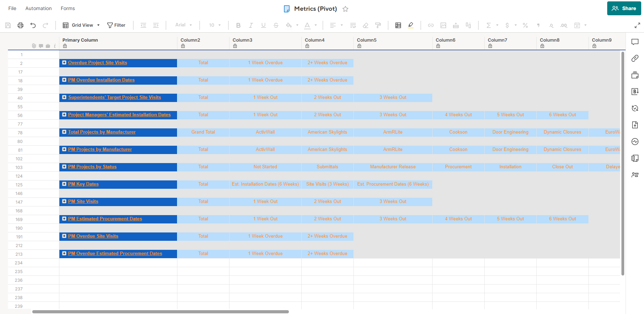Viewport: 644px width, 314px height.
Task: Star the Metrics (Pivot) sheet as favorite
Action: 345,9
